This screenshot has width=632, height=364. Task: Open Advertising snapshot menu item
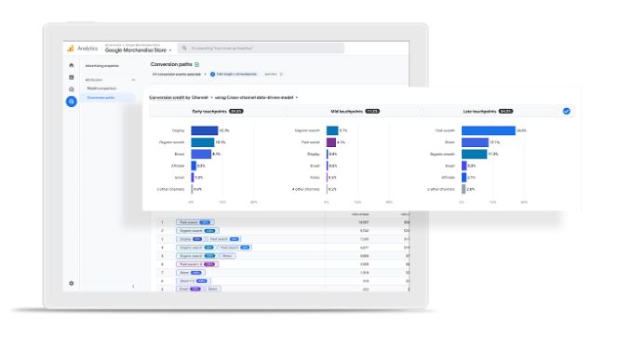pos(102,66)
